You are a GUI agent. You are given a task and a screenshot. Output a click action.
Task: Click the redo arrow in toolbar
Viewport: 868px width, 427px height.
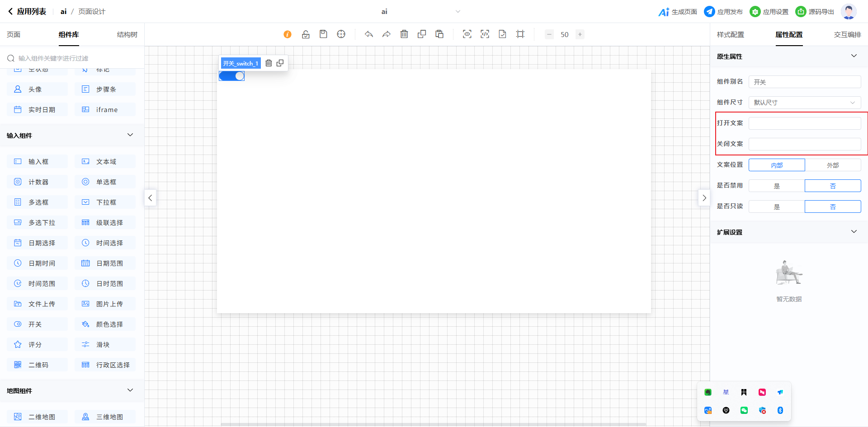coord(386,34)
